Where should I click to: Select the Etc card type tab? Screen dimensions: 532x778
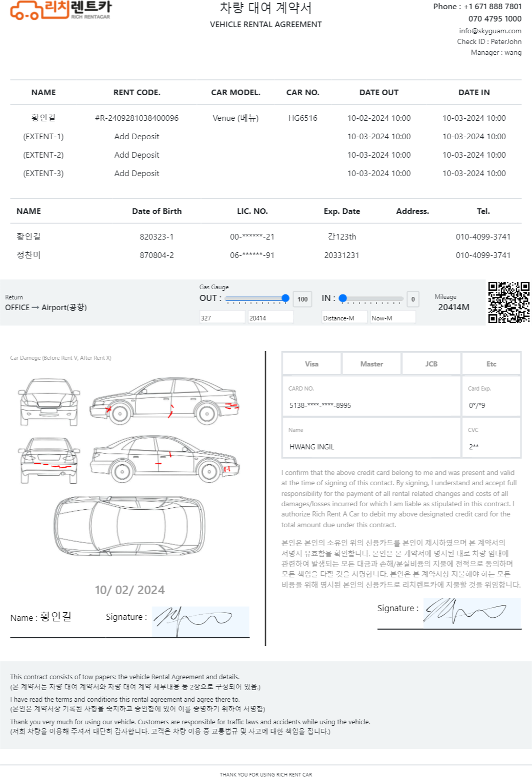click(x=491, y=364)
